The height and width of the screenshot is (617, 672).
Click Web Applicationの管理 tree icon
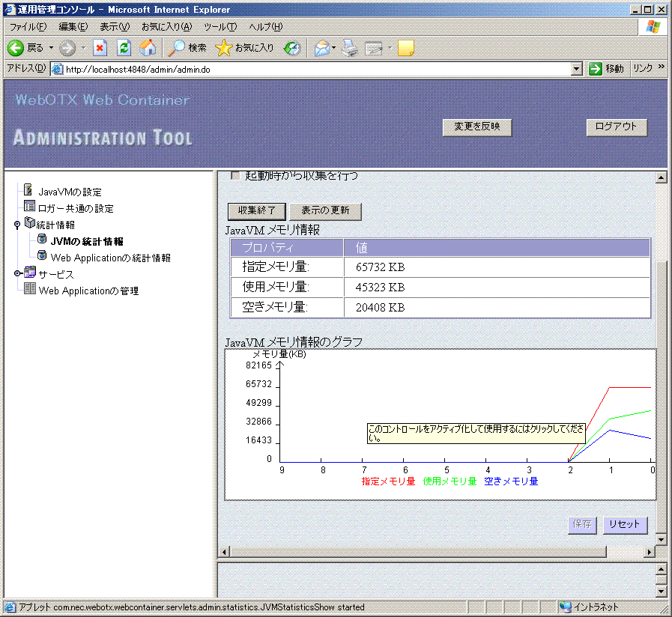pyautogui.click(x=29, y=288)
